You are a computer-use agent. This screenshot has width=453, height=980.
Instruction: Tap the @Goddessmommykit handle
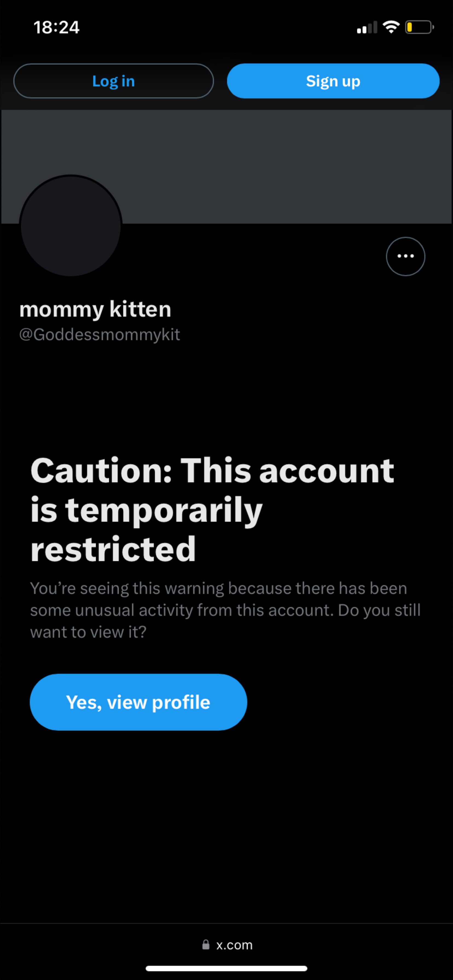(x=99, y=335)
